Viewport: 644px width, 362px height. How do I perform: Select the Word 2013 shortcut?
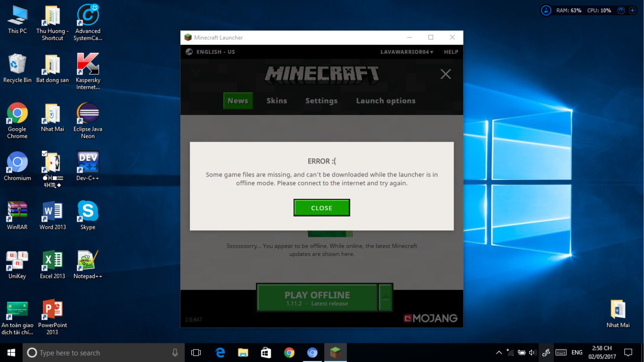point(52,216)
